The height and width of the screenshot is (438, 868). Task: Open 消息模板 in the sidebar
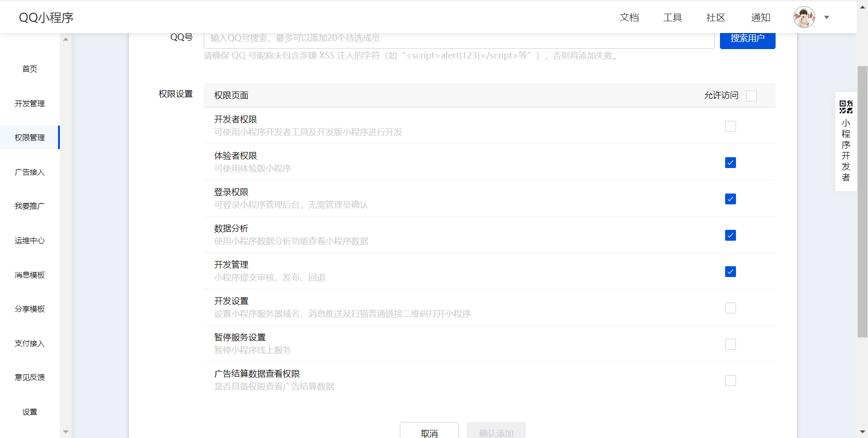point(30,275)
